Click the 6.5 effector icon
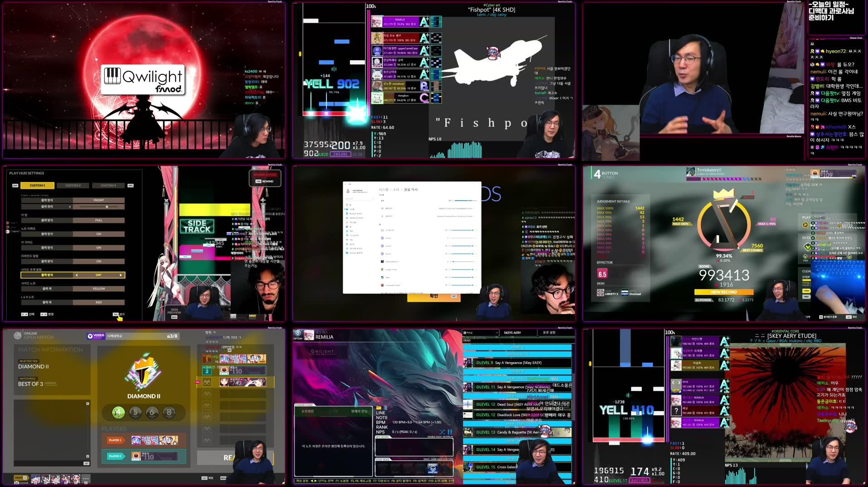Image resolution: width=868 pixels, height=487 pixels. (602, 274)
